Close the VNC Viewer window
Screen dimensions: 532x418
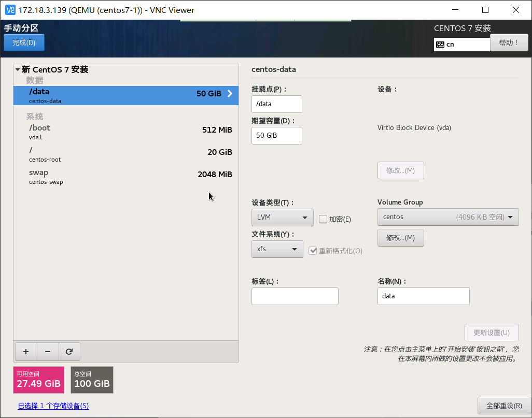tap(516, 10)
